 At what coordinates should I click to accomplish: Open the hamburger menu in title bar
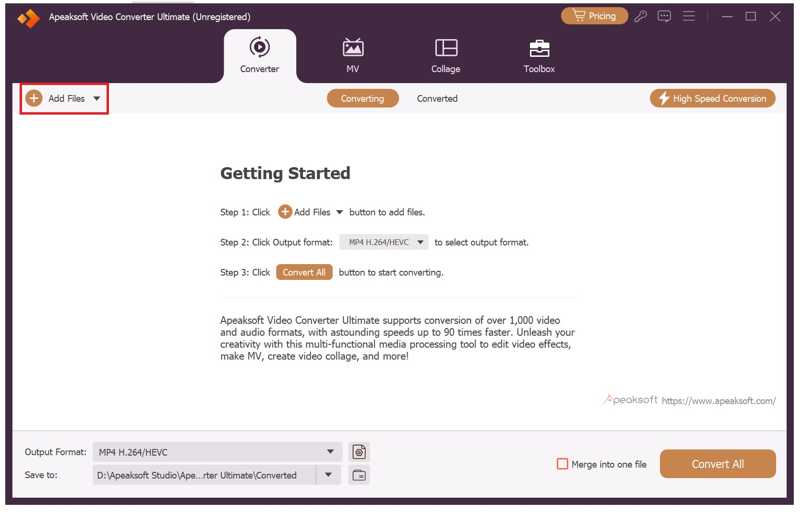point(688,17)
